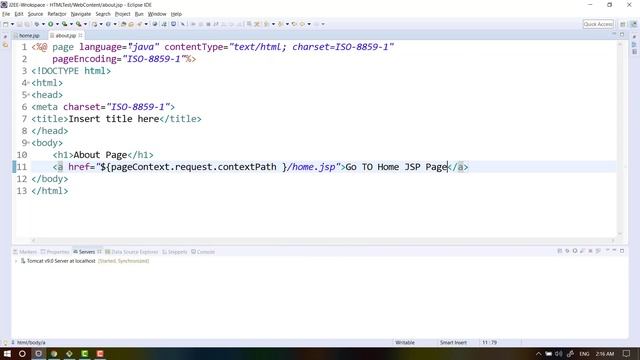The height and width of the screenshot is (360, 640).
Task: Click the Open Type toolbar icon
Action: (x=123, y=24)
